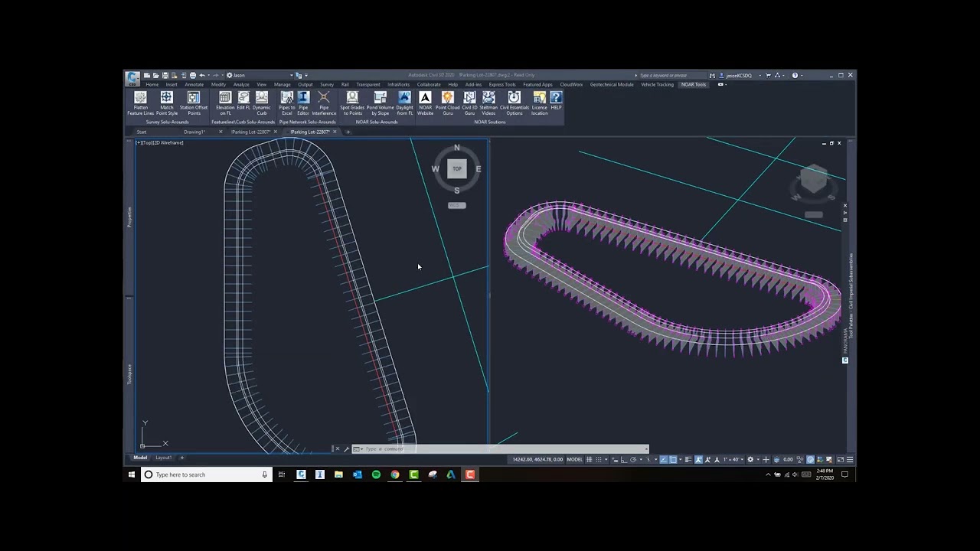This screenshot has height=551, width=980.
Task: Save drawing from quick access toolbar
Action: pos(165,75)
